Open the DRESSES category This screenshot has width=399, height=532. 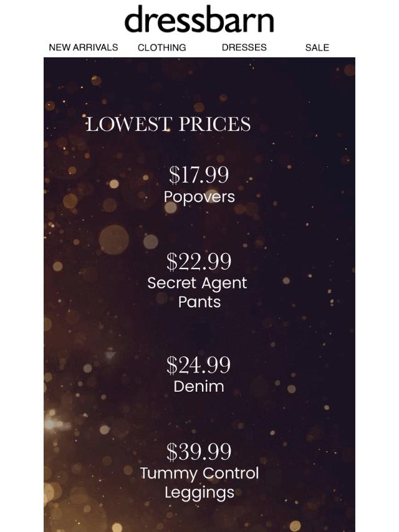[244, 47]
